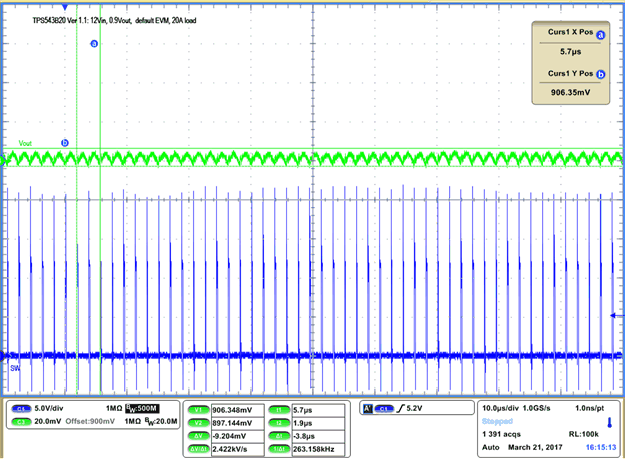This screenshot has width=626, height=459.
Task: Click the 1.9µs t2 value
Action: tap(303, 423)
